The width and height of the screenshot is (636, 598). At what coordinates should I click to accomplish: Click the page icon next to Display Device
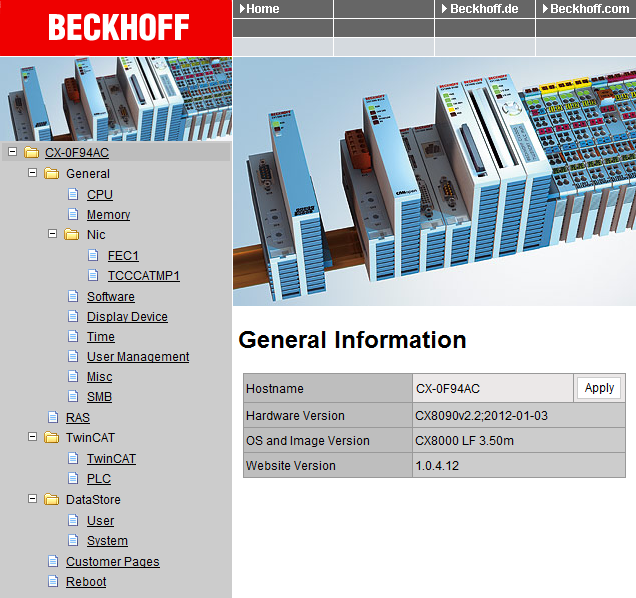tap(73, 316)
